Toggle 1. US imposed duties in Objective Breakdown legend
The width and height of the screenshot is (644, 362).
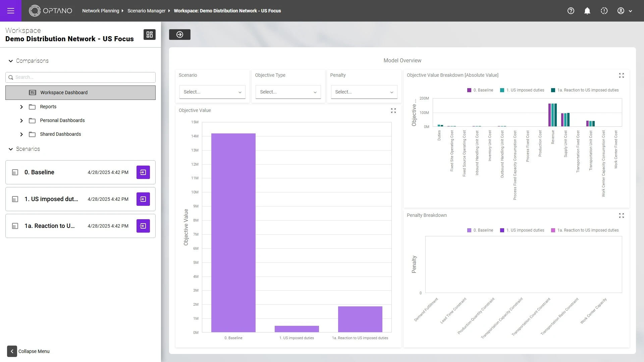[x=522, y=90]
